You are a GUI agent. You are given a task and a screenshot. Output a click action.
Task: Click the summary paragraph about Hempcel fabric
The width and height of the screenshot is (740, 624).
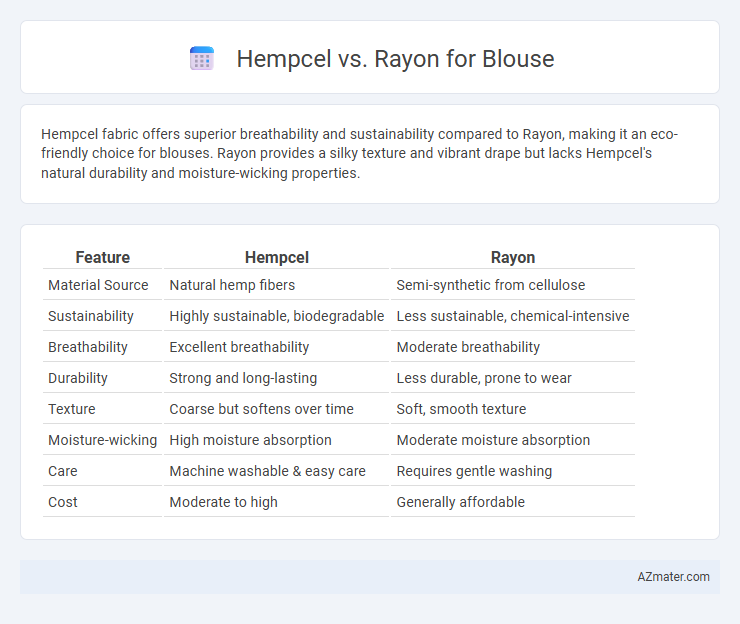[x=359, y=153]
